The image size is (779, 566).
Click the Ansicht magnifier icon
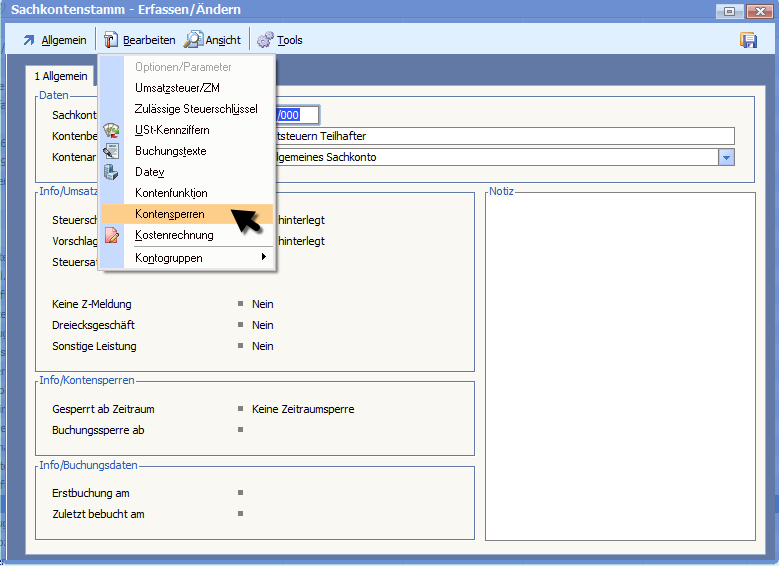pyautogui.click(x=193, y=40)
